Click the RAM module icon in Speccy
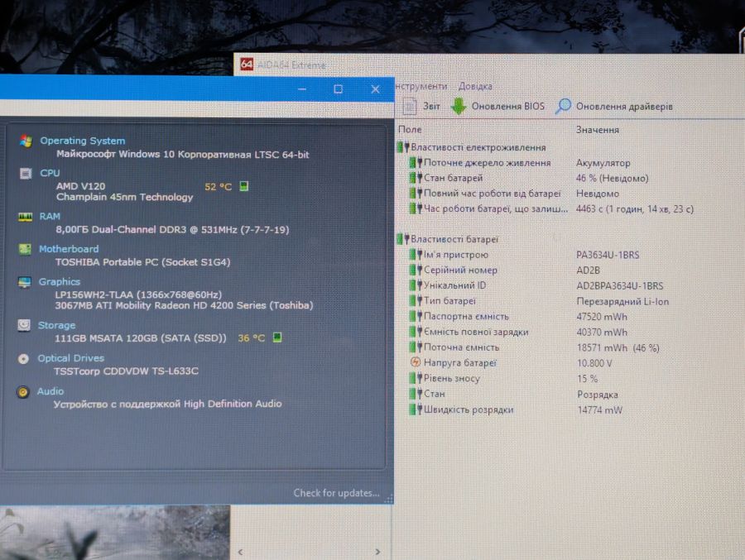This screenshot has height=560, width=745. click(x=25, y=217)
